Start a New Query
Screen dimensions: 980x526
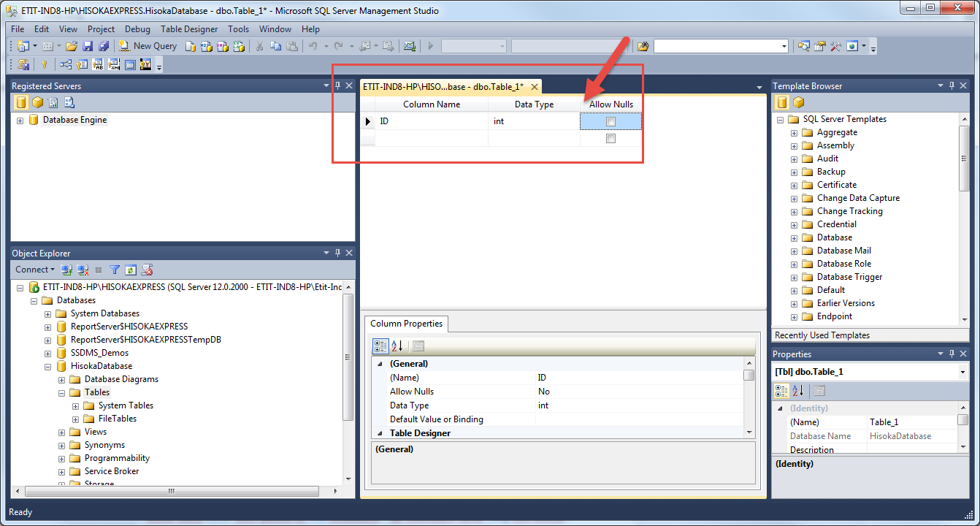[148, 45]
